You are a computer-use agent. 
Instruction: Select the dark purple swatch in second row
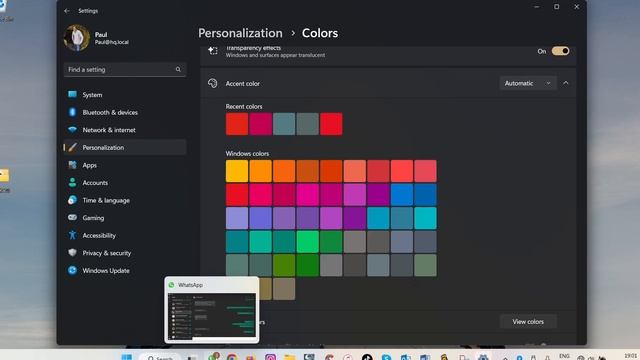[378, 195]
